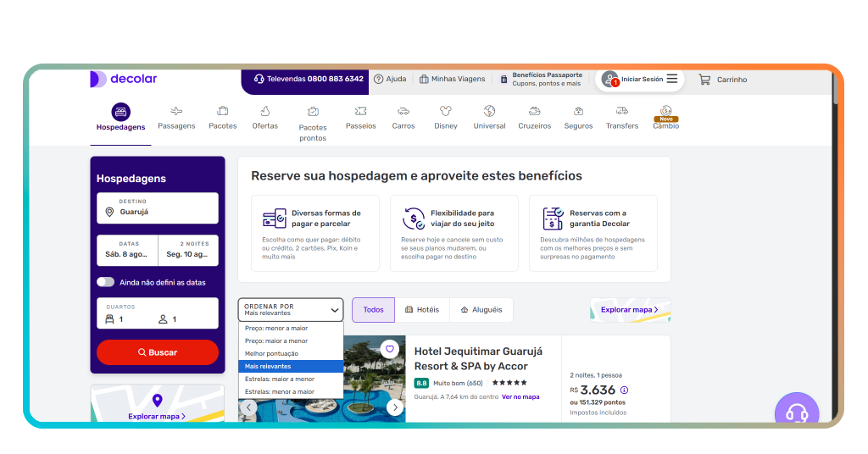Click the Iniciar Sesión user avatar
868x454 pixels.
[609, 79]
